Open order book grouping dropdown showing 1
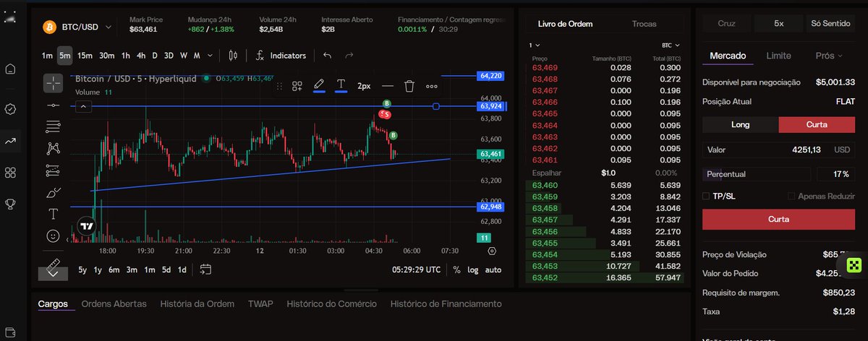 [534, 45]
